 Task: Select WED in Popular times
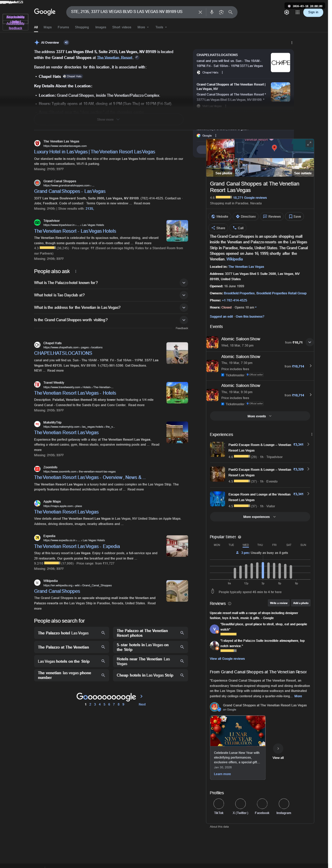(x=245, y=545)
